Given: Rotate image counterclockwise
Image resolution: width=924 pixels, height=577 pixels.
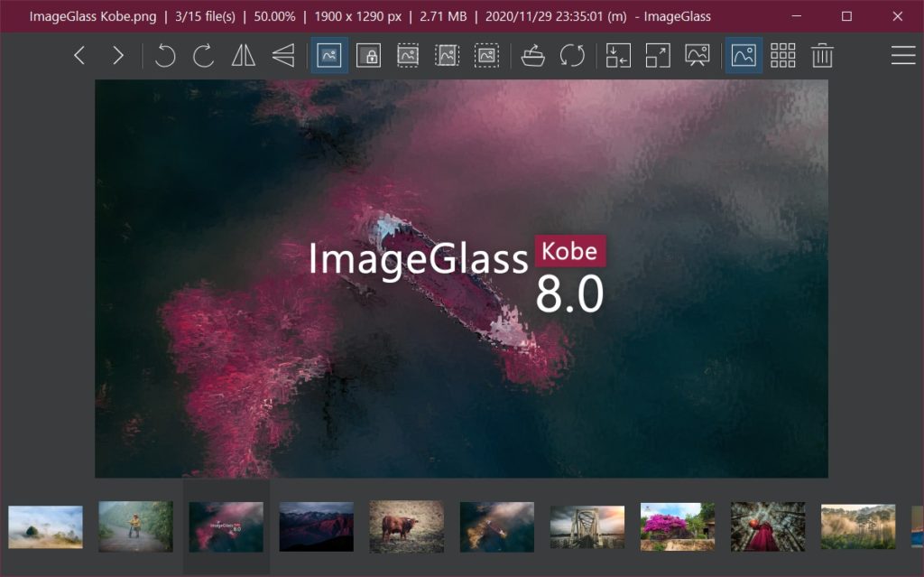Looking at the screenshot, I should 165,55.
